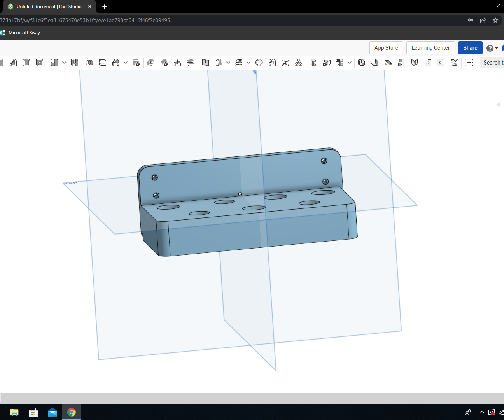Click the Search tools input field

point(493,63)
